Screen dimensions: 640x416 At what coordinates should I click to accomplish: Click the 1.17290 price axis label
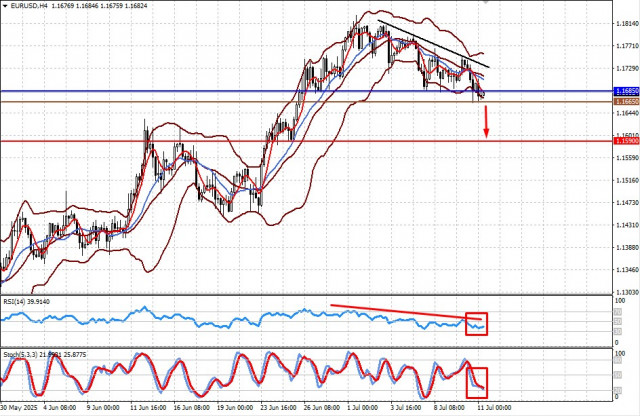[627, 69]
